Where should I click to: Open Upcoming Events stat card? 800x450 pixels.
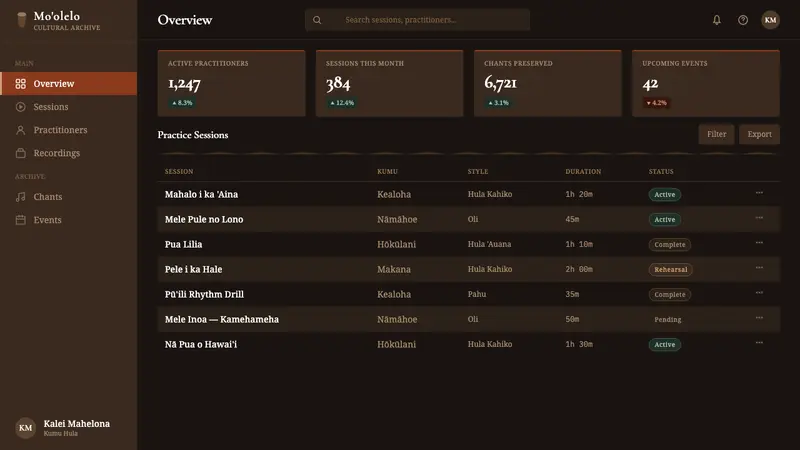pos(706,83)
